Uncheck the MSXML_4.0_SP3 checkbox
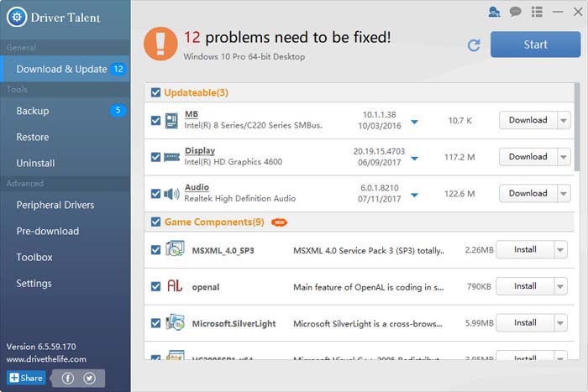 pyautogui.click(x=155, y=250)
